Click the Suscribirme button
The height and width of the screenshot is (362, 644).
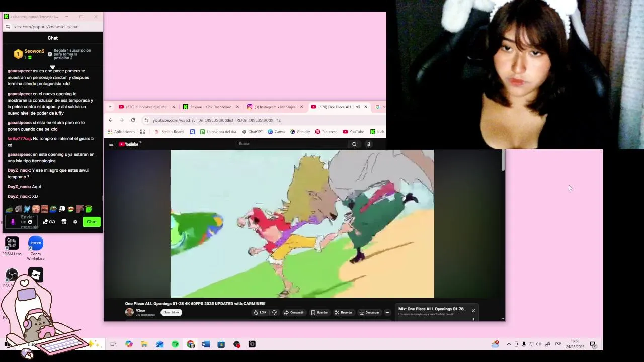pos(171,312)
